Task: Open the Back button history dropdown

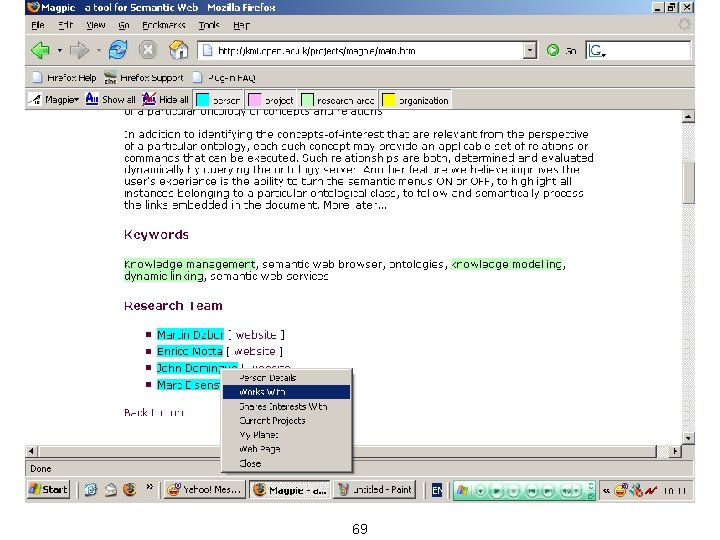Action: point(60,50)
